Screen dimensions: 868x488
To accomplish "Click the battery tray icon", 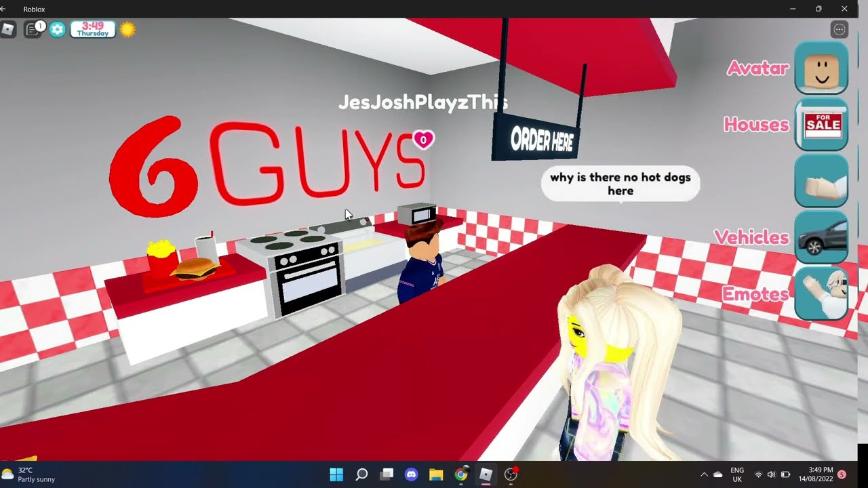I will pyautogui.click(x=786, y=474).
